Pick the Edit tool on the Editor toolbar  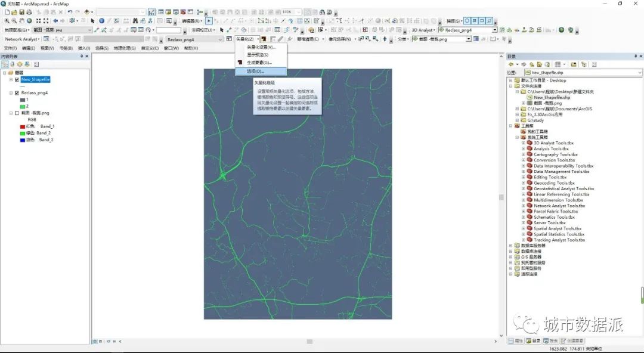(x=209, y=20)
